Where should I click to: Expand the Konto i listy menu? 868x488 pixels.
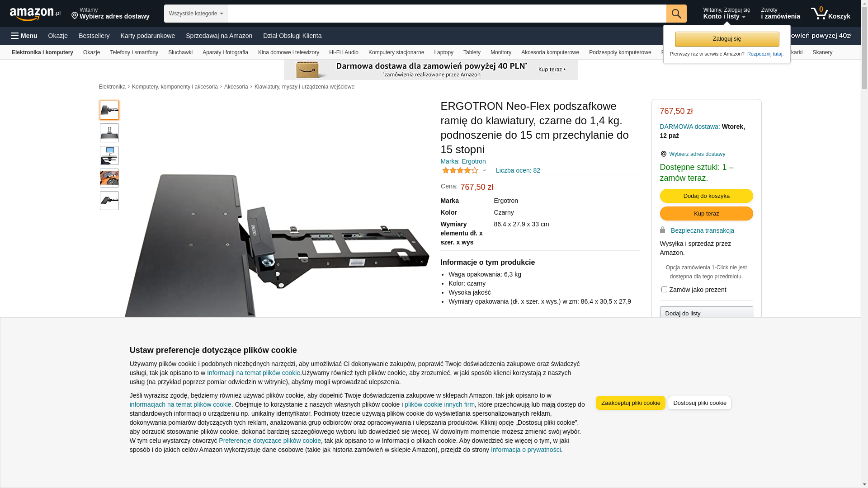[x=726, y=14]
